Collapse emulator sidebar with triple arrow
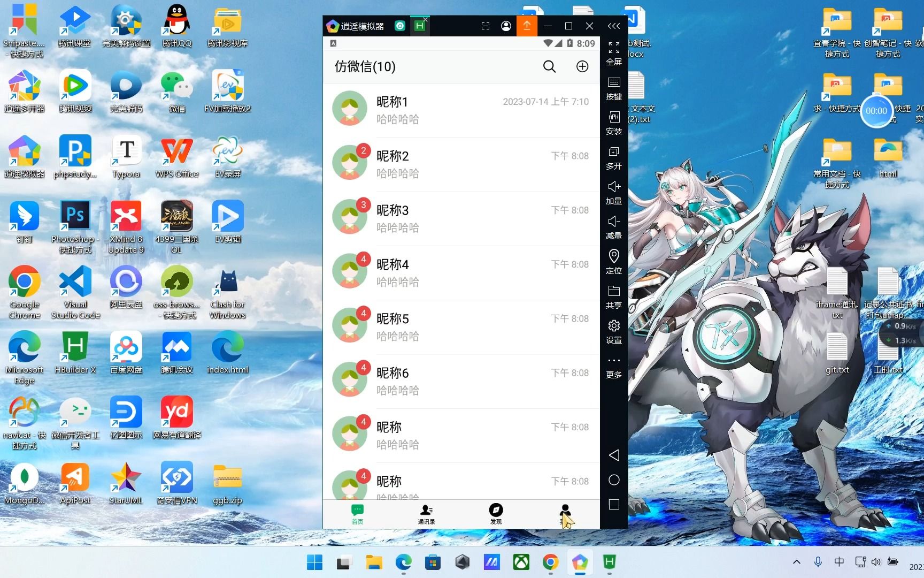This screenshot has height=578, width=924. [614, 26]
